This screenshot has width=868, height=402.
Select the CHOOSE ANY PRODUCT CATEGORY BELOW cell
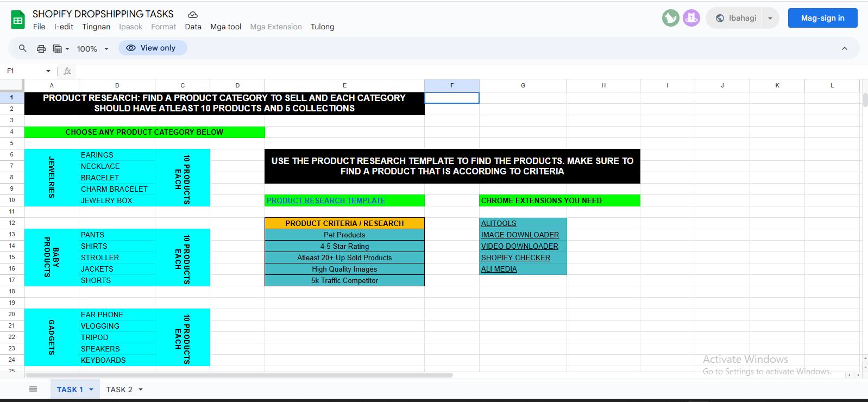tap(144, 132)
